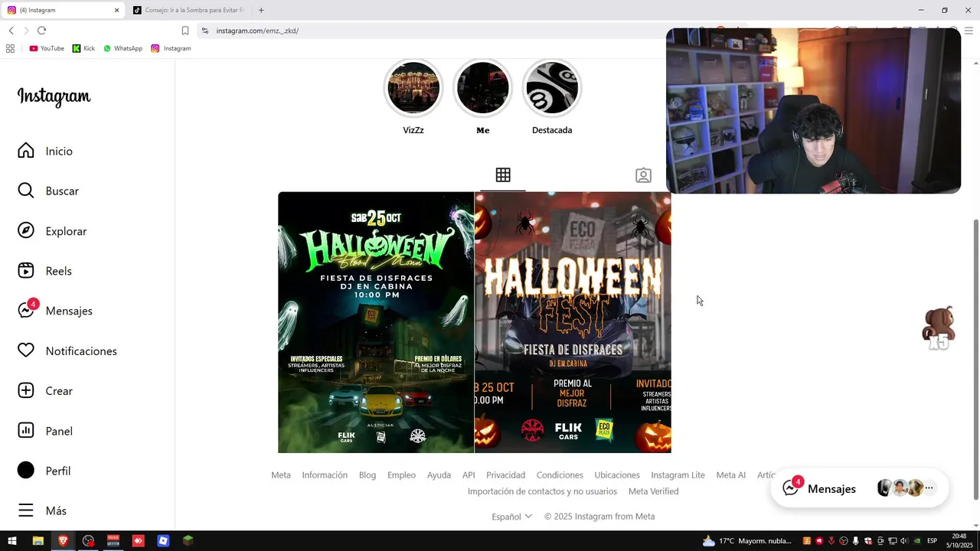Click the Condiciones footer link
The height and width of the screenshot is (551, 980).
pyautogui.click(x=560, y=475)
